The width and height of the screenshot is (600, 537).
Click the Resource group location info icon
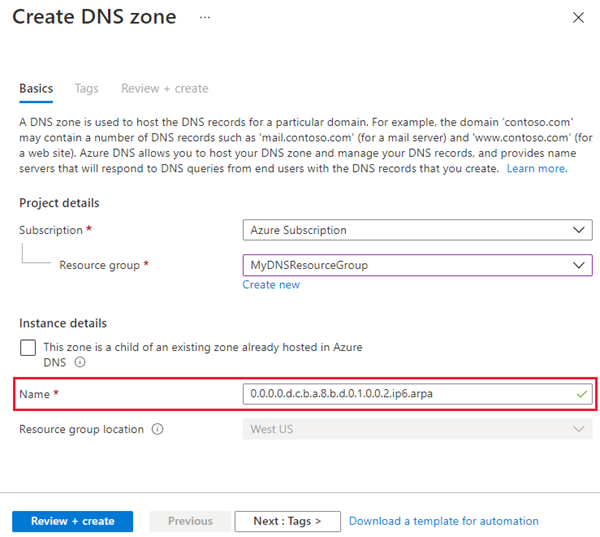tap(158, 429)
